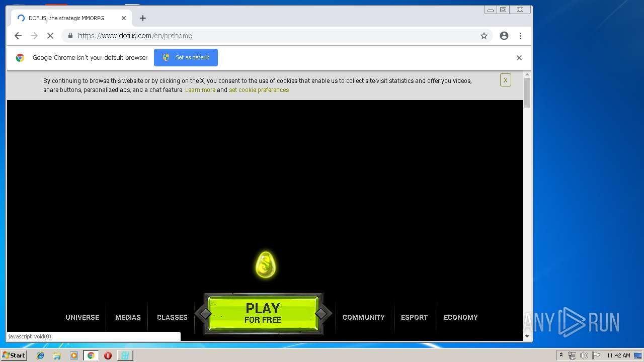The height and width of the screenshot is (362, 644).
Task: View site security lock information
Action: 70,36
